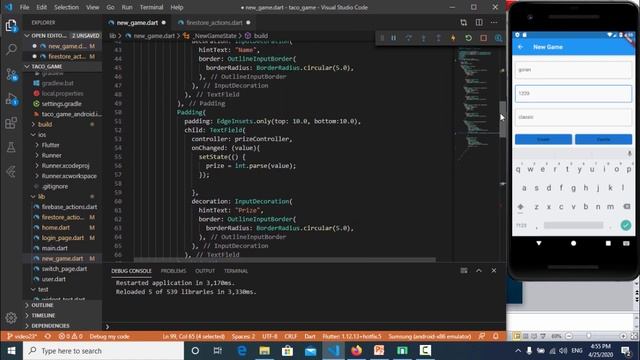Viewport: 640px width, 360px height.
Task: Expand the Timeline section
Action: [62, 316]
